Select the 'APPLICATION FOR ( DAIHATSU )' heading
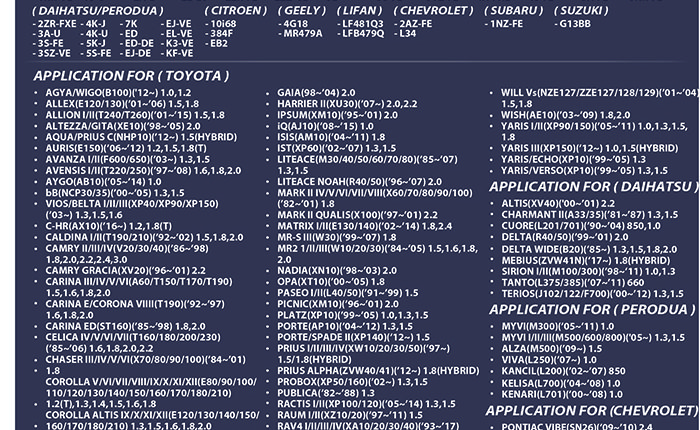700x430 pixels. (x=593, y=187)
